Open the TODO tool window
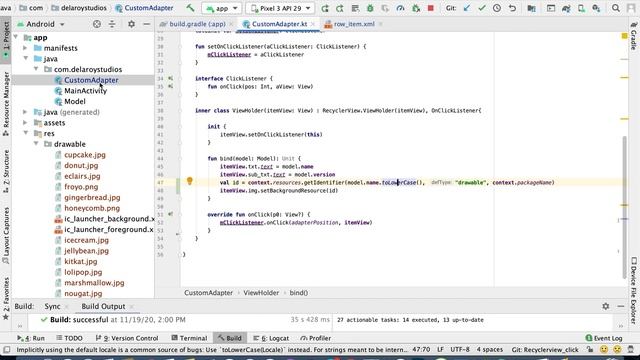Screen dimensions: 640x360 click(x=69, y=338)
